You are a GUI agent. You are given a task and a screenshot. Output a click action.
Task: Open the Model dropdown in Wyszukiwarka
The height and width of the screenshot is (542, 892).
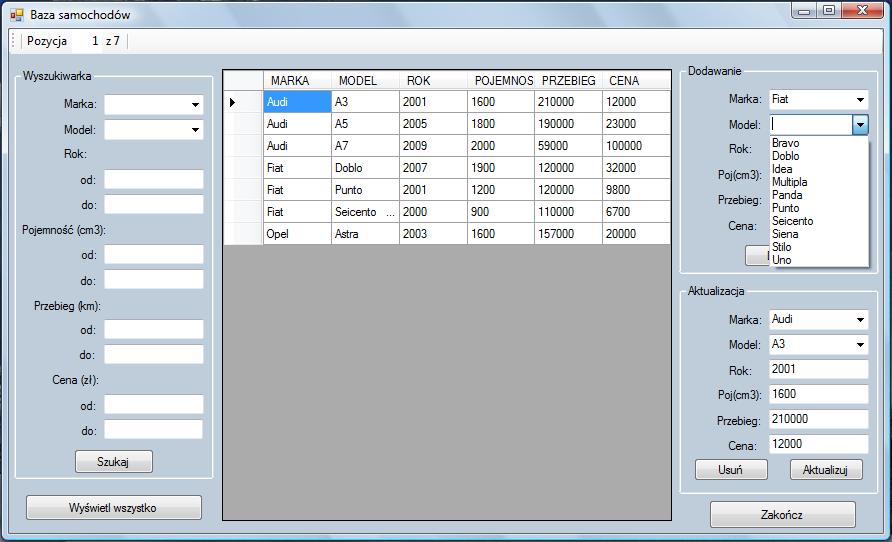[195, 130]
